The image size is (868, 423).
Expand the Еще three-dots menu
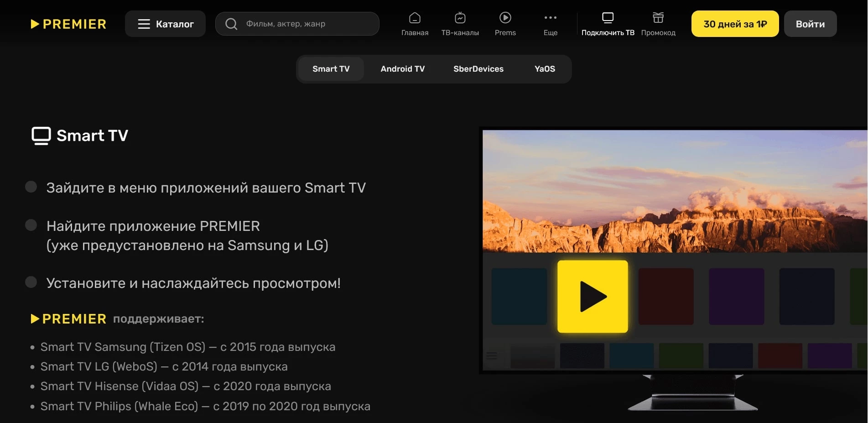point(550,18)
